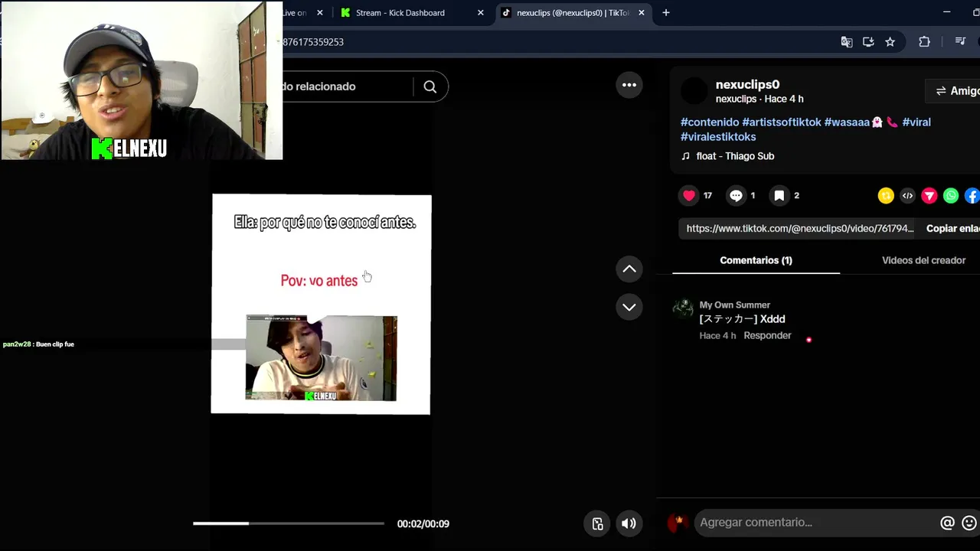980x551 pixels.
Task: Open the browser extensions puzzle icon
Action: [924, 42]
